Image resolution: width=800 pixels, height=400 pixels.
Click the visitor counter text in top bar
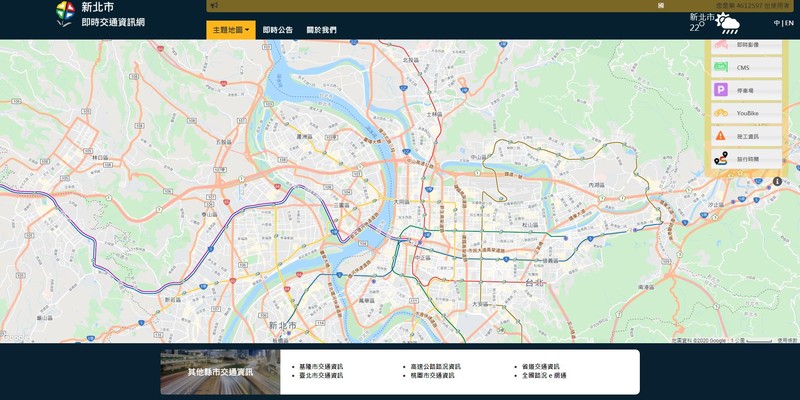pyautogui.click(x=753, y=5)
